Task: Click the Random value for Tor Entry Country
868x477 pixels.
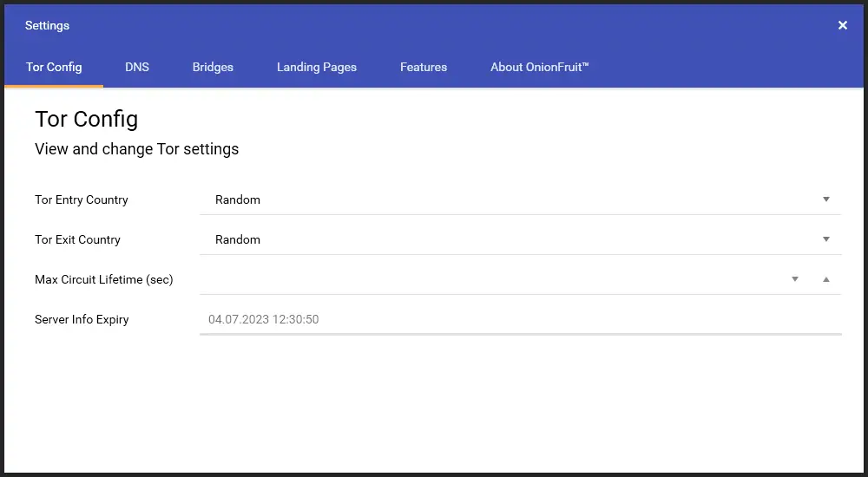Action: [x=238, y=199]
